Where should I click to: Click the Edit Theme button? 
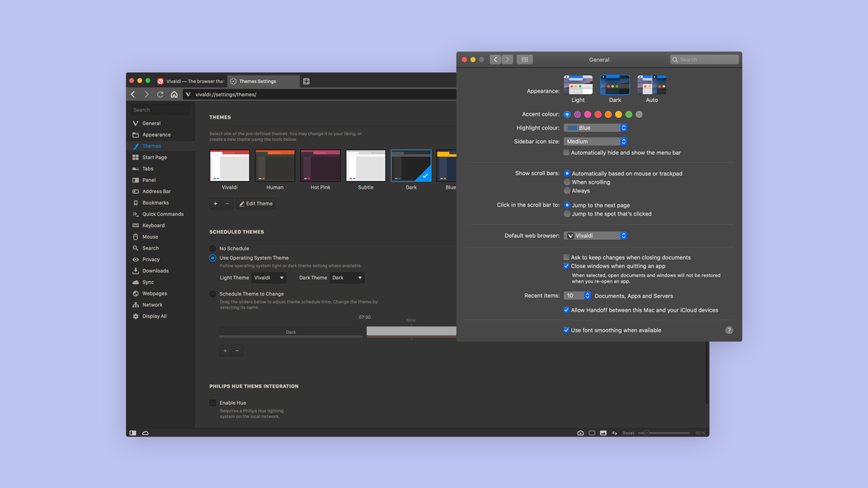click(256, 204)
